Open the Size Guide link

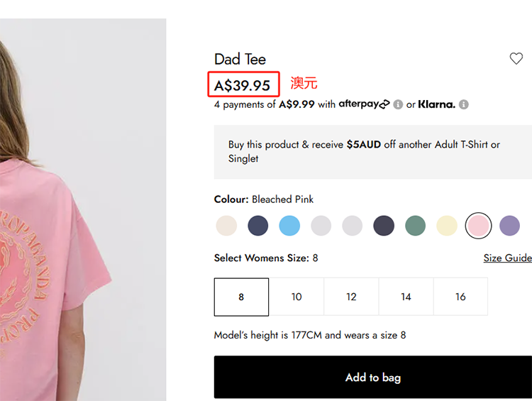[507, 258]
